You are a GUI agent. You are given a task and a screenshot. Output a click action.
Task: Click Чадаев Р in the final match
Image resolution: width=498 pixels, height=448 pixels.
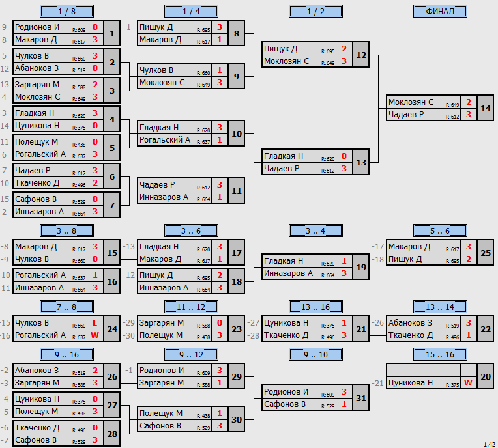pos(406,115)
